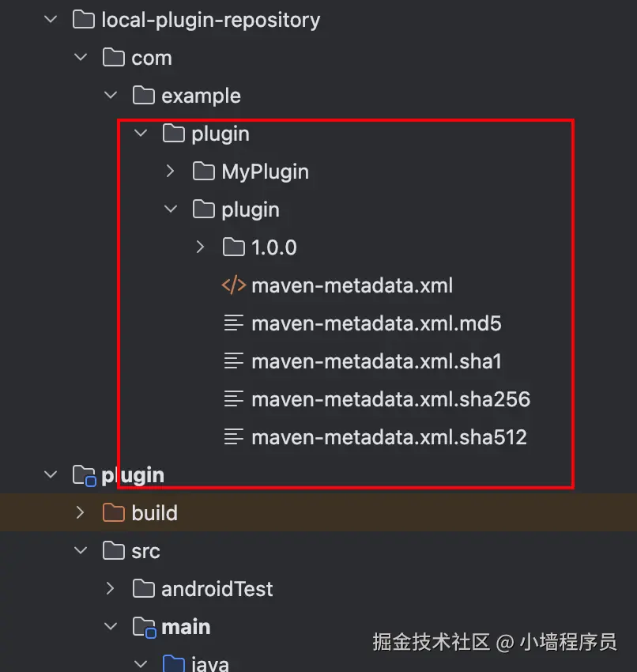Click the maven-metadata.xml.sha512 text file icon
Viewport: 637px width, 672px height.
pos(234,437)
